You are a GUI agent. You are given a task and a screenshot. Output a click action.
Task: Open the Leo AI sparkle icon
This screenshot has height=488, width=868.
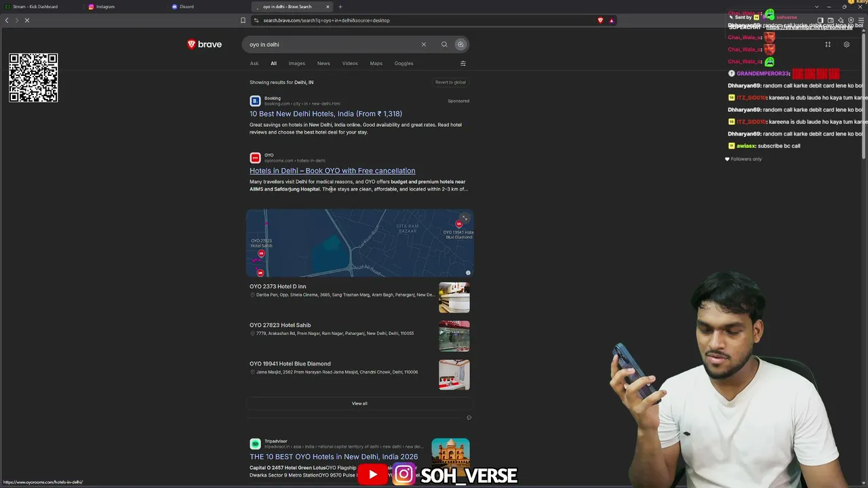(841, 20)
